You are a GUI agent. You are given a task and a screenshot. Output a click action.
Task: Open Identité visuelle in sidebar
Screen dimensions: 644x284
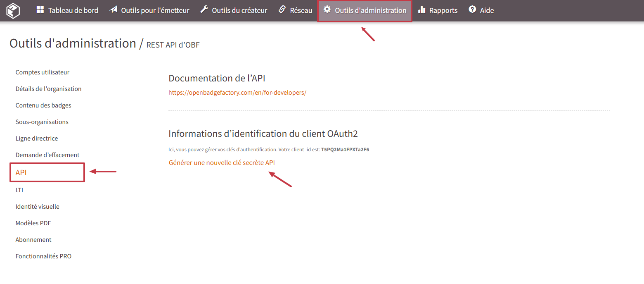(x=38, y=207)
